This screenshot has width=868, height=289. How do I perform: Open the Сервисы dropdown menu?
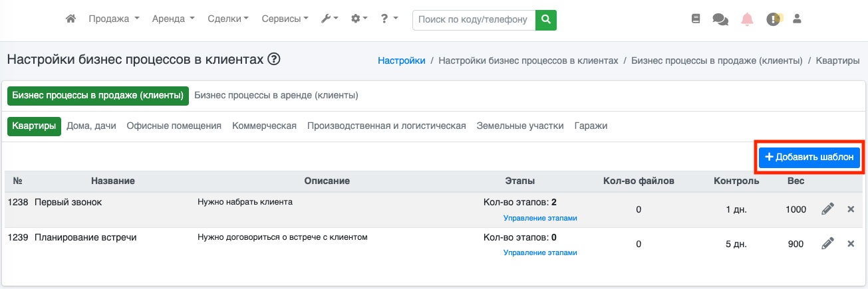285,19
